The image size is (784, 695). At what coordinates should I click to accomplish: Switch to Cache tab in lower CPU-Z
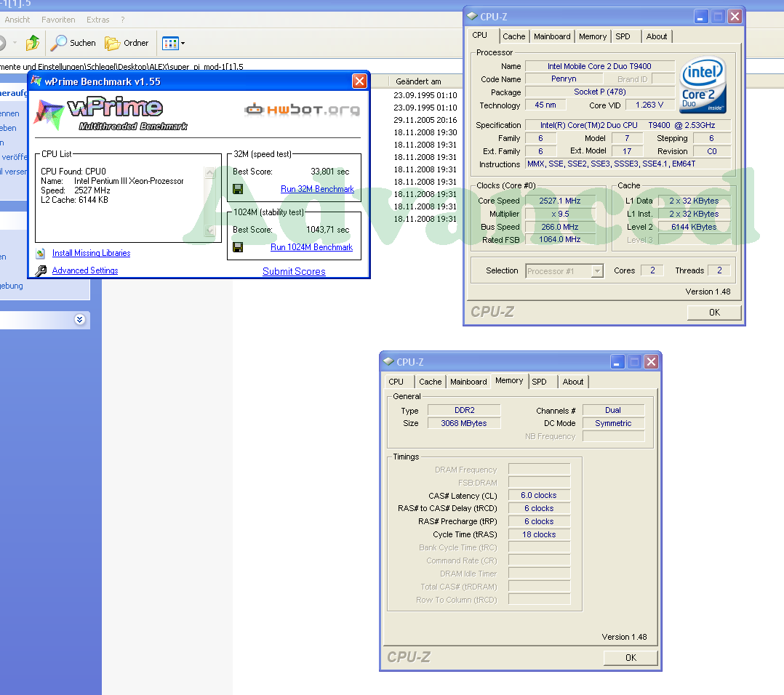[430, 382]
